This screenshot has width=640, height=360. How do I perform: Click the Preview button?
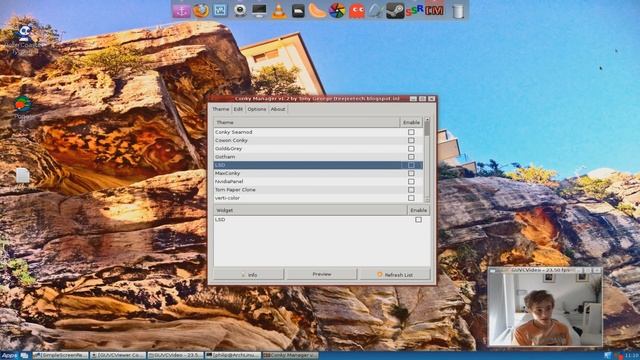(322, 274)
